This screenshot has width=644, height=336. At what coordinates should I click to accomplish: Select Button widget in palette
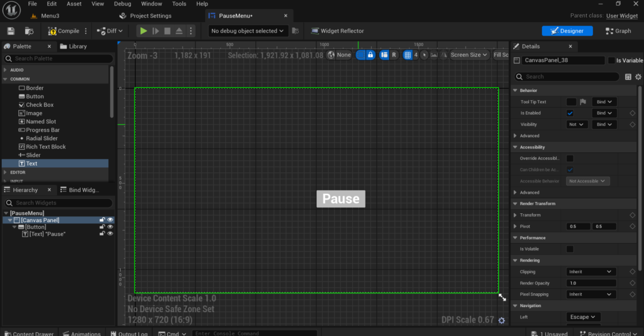click(x=31, y=96)
